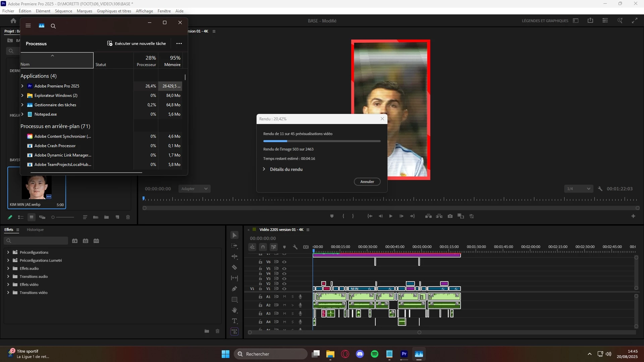Open the Séquence menu
The height and width of the screenshot is (362, 644).
[x=63, y=11]
